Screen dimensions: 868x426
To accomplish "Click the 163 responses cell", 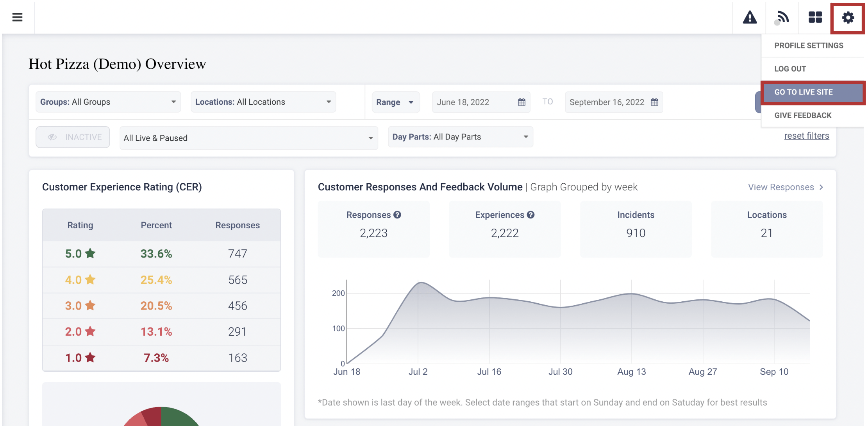I will coord(238,358).
